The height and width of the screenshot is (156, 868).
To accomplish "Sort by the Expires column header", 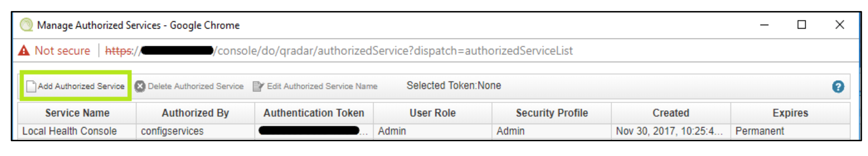I will point(790,113).
